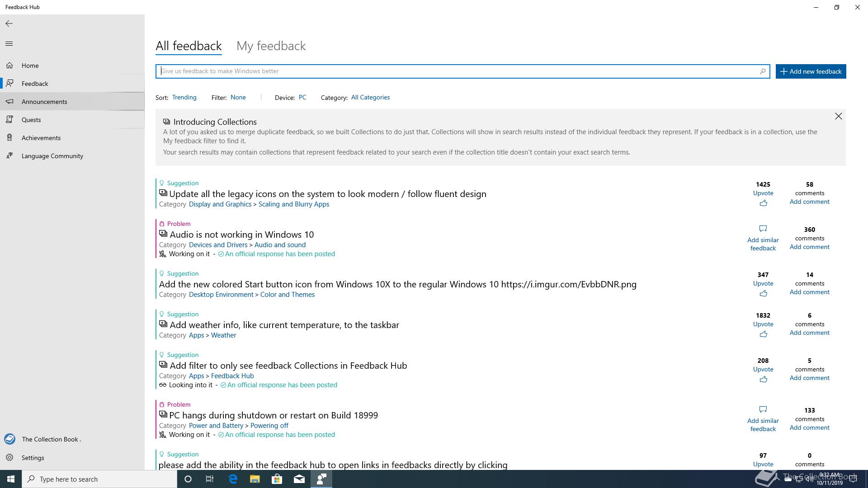
Task: Open Quests in the sidebar
Action: tap(72, 120)
